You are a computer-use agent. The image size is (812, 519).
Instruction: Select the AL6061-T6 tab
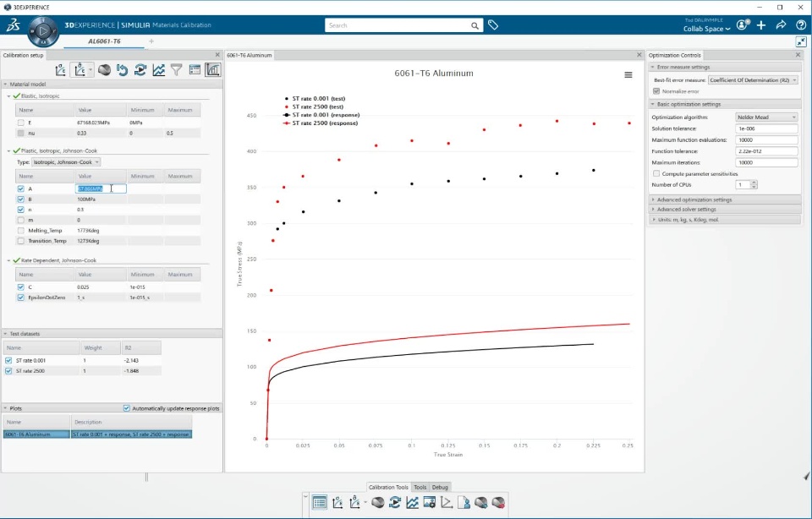coord(104,41)
